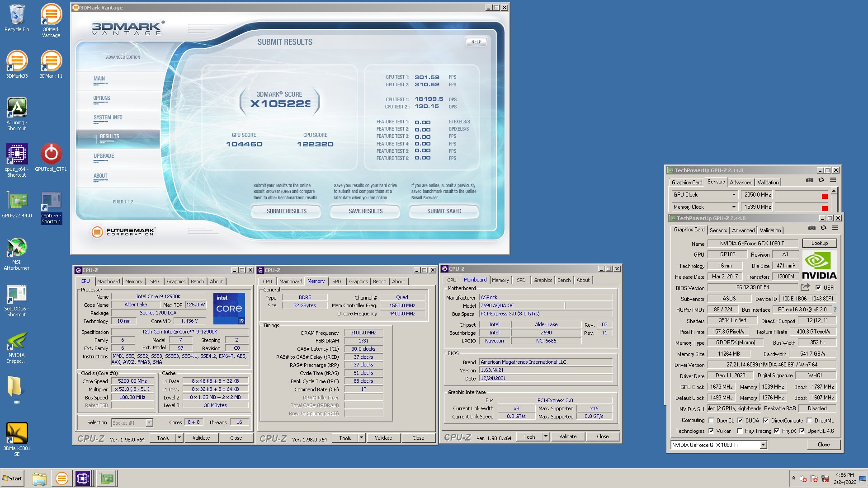
Task: Click Bus Interface question mark in GPU-Z
Action: click(835, 310)
